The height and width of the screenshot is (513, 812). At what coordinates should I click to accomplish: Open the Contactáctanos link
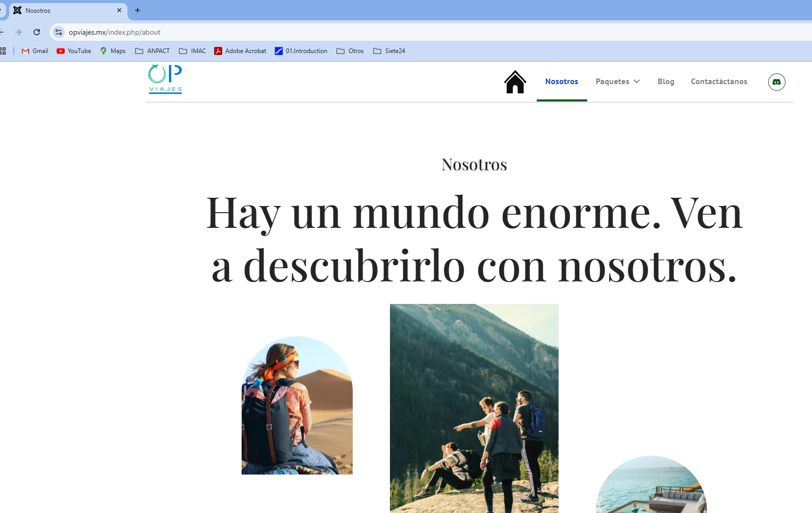point(719,82)
